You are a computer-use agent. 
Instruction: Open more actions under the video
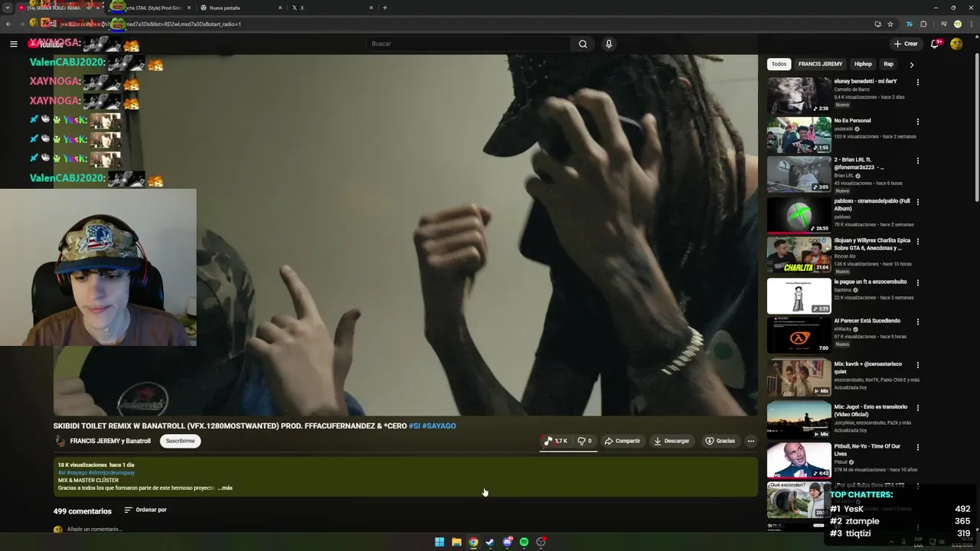click(750, 441)
